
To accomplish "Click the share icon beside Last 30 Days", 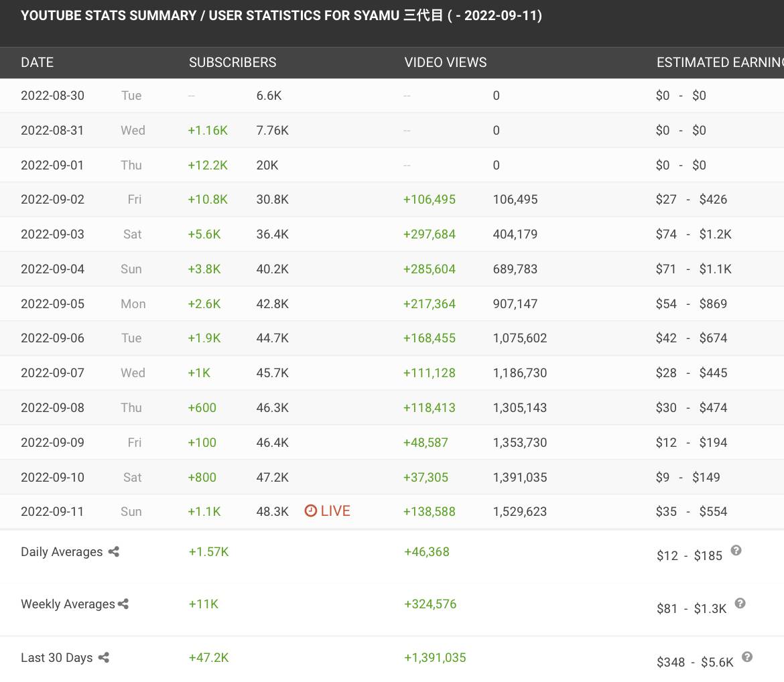I will 104,658.
